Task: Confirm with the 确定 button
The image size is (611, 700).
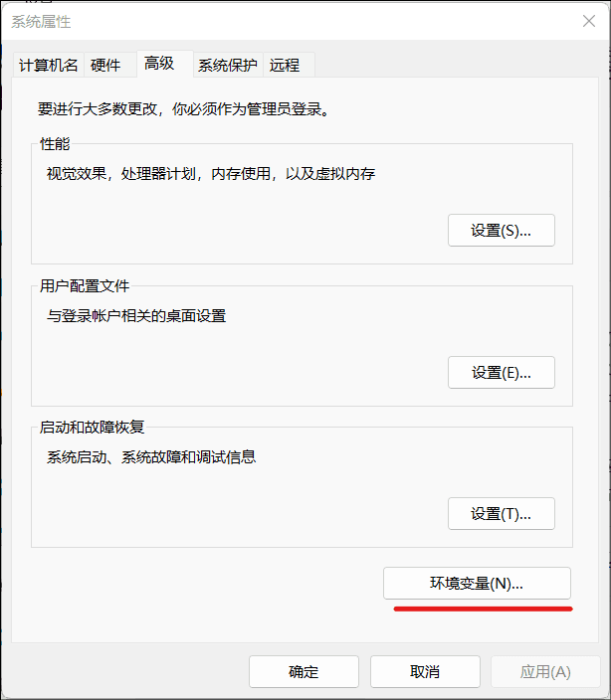Action: click(304, 671)
